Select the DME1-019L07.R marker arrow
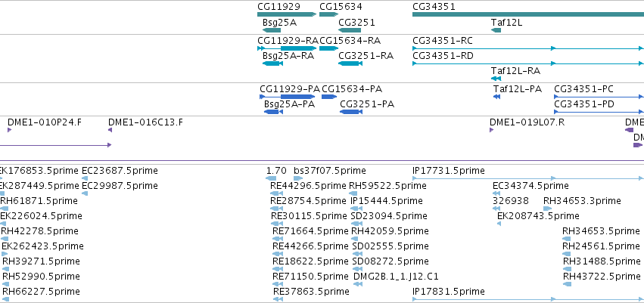The width and height of the screenshot is (644, 303). point(492,130)
